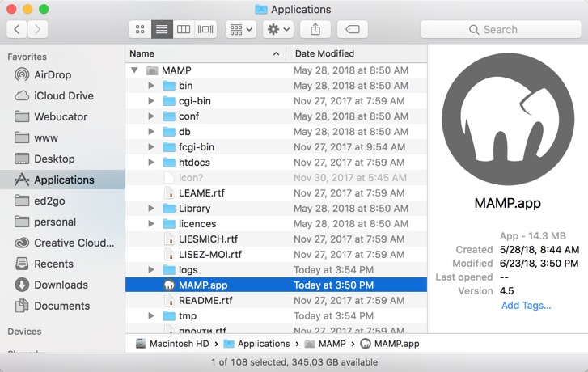588x372 pixels.
Task: Click the bin folder icon
Action: [x=169, y=86]
